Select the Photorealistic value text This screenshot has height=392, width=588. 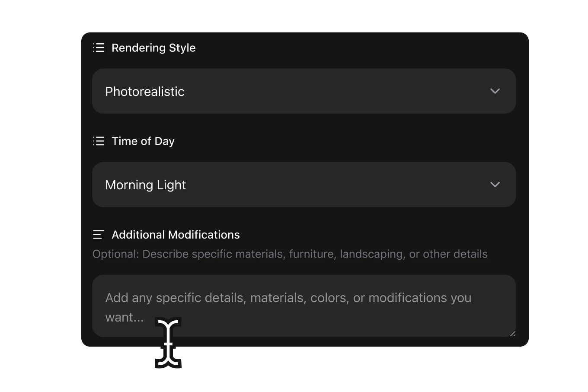click(x=145, y=92)
